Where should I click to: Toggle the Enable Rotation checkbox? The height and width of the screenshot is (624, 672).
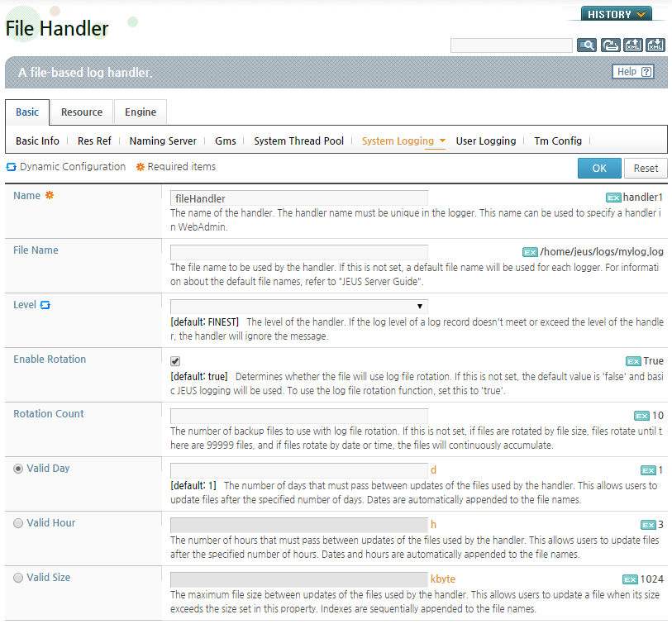[175, 361]
